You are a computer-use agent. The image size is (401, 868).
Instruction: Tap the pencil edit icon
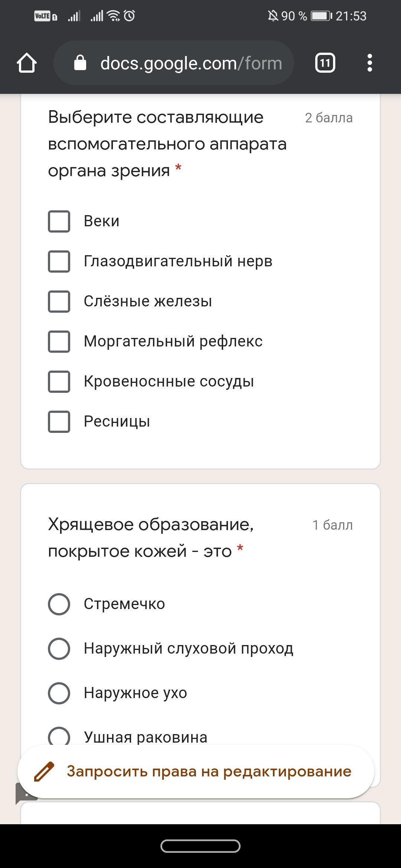pyautogui.click(x=44, y=772)
